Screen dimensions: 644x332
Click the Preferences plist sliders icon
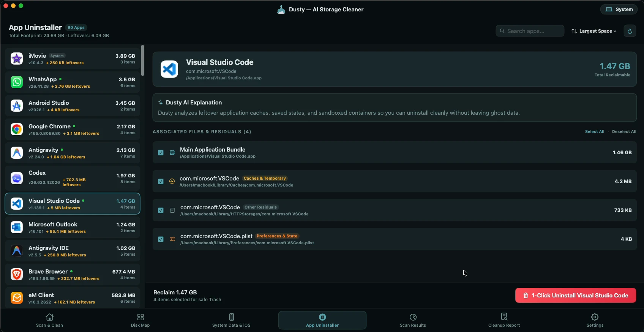172,239
